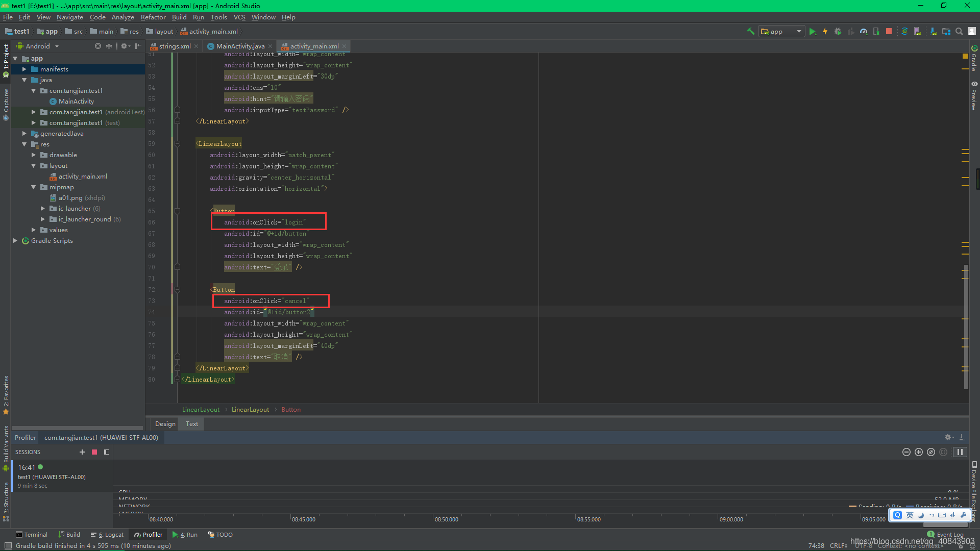
Task: Open the Refactor menu
Action: pos(153,17)
